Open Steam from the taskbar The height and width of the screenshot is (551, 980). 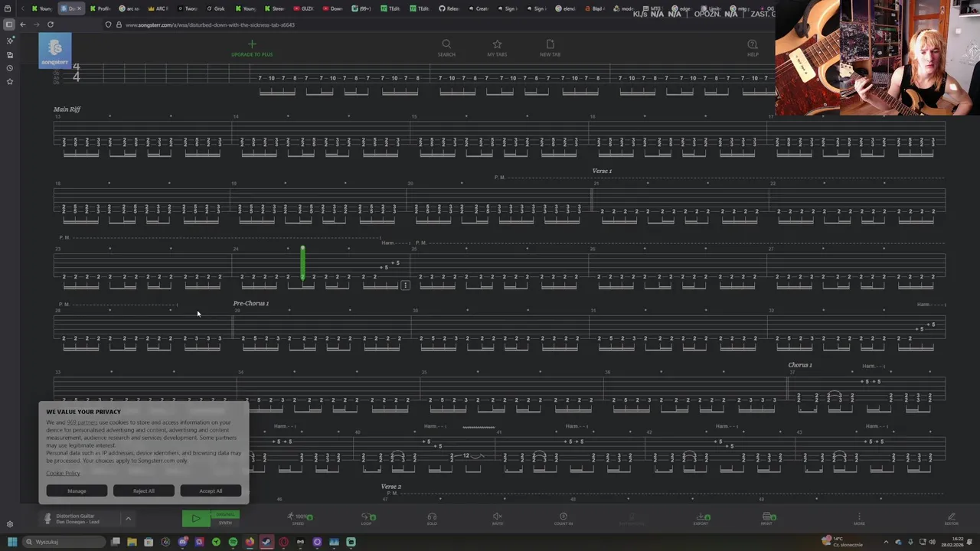[x=266, y=542]
